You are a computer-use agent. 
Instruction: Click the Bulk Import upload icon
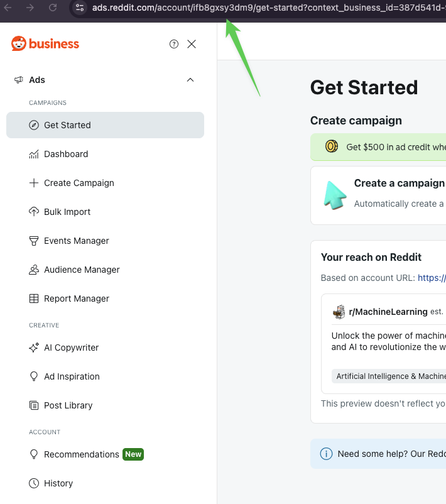[x=33, y=212]
